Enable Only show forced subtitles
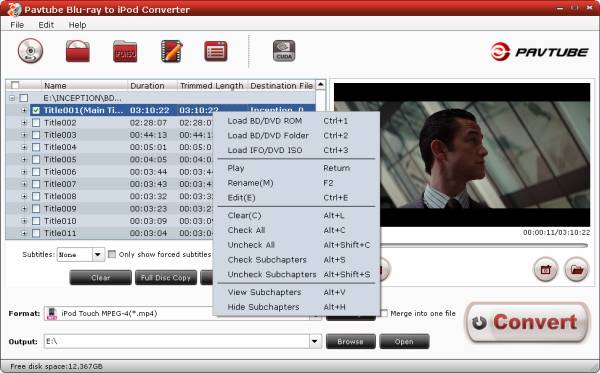Image resolution: width=600 pixels, height=373 pixels. 112,254
